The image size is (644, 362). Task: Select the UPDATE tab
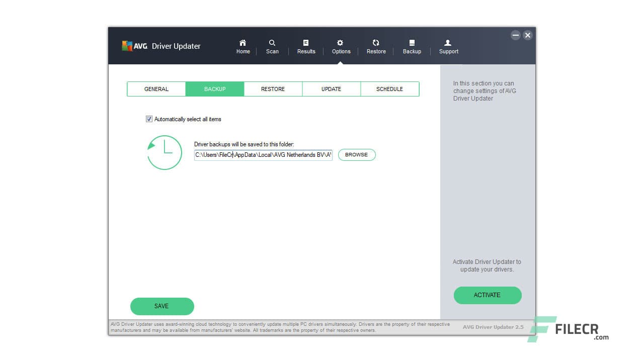pos(331,88)
